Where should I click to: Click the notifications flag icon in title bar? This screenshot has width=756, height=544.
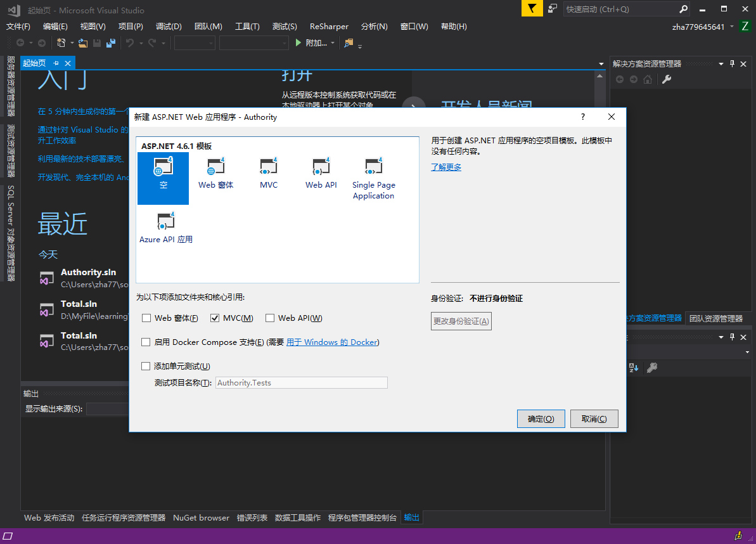tap(532, 9)
